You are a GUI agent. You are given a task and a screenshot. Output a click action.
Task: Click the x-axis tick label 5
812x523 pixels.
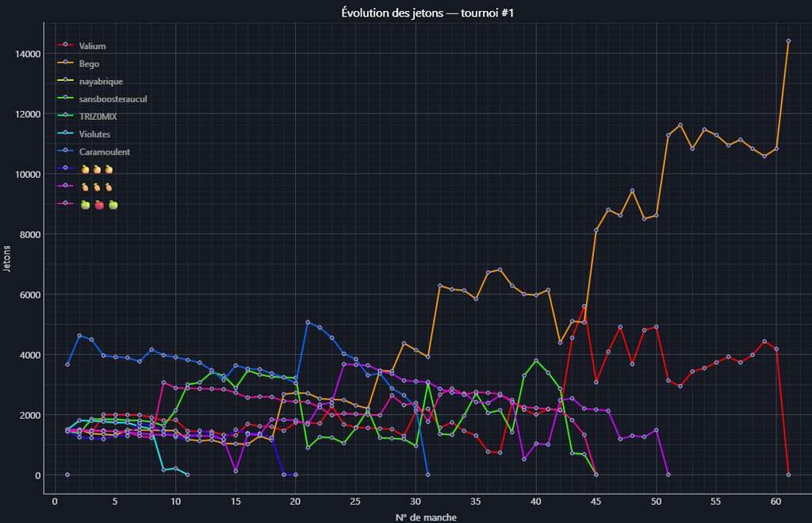[x=115, y=502]
